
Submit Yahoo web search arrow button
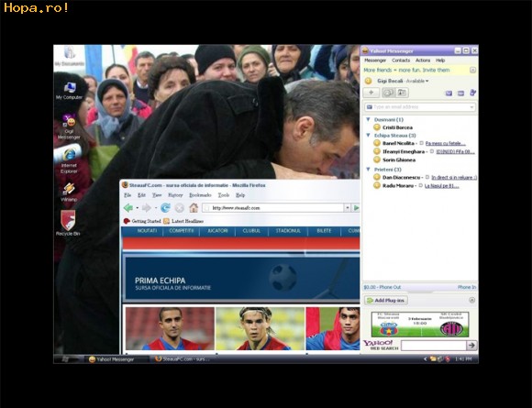pos(471,346)
